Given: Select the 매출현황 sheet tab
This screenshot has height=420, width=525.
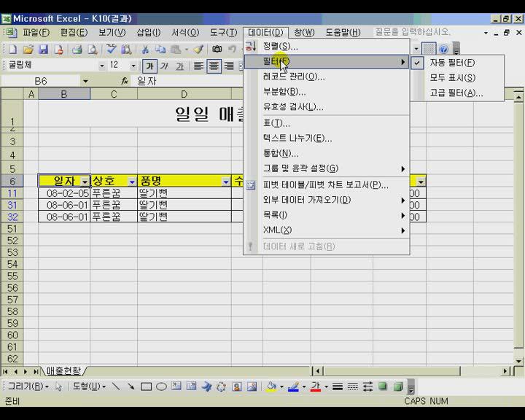Looking at the screenshot, I should click(63, 370).
